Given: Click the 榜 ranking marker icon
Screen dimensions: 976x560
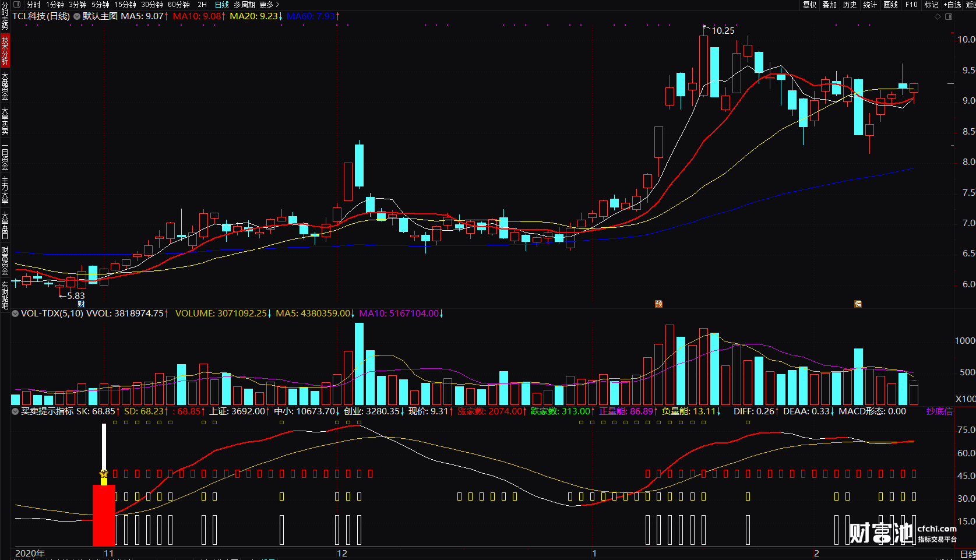Looking at the screenshot, I should pos(858,304).
